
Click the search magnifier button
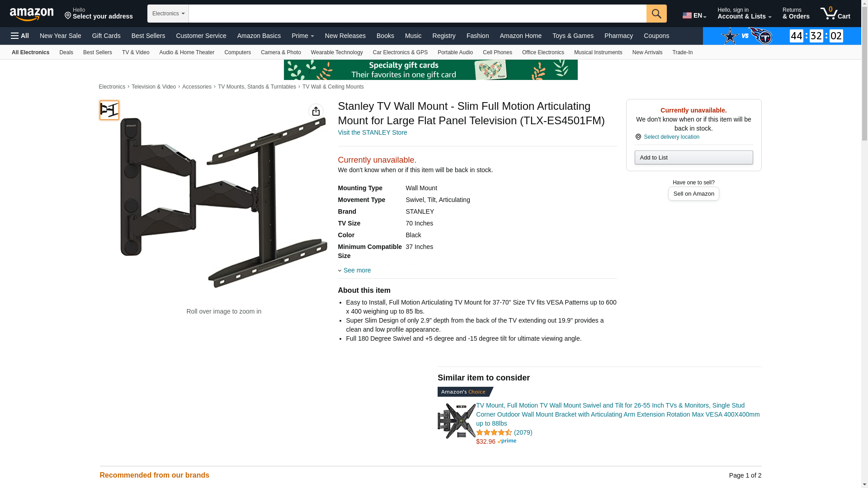tap(656, 14)
